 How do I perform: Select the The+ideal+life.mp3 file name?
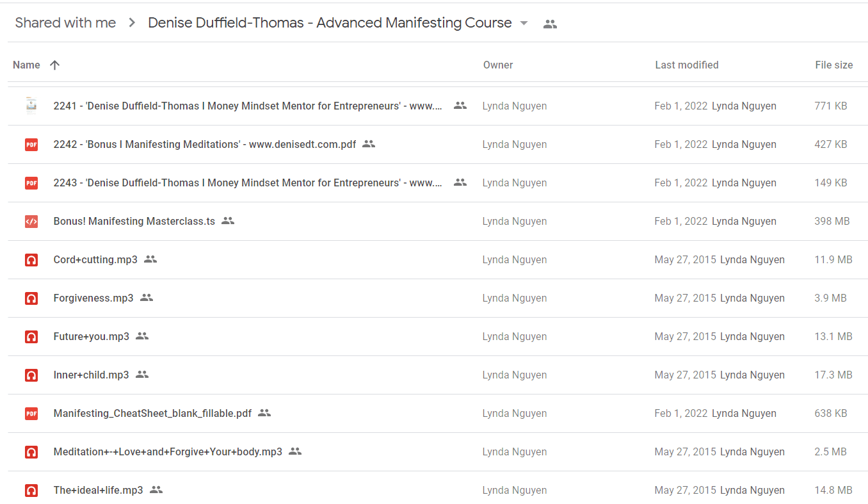click(x=99, y=490)
